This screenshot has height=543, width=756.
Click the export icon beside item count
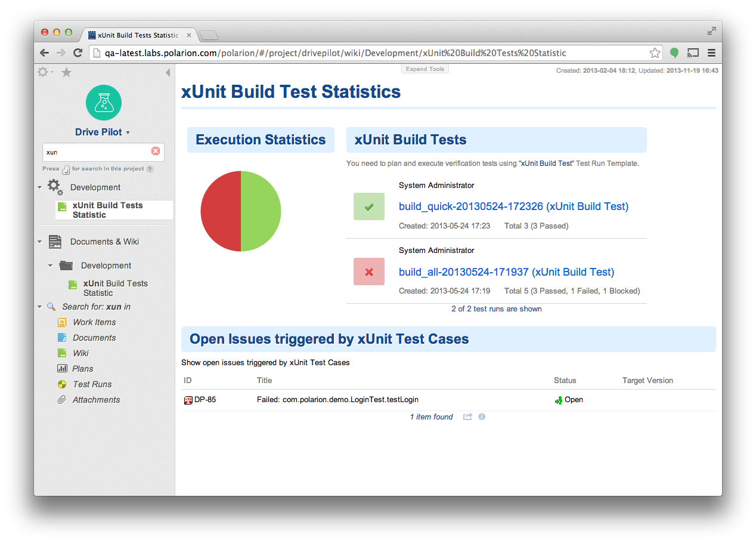point(467,416)
